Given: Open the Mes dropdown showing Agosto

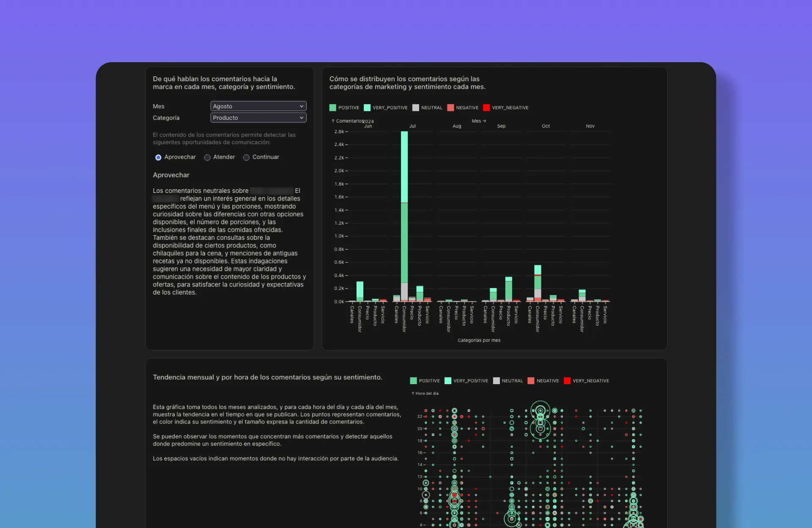Looking at the screenshot, I should (x=258, y=106).
